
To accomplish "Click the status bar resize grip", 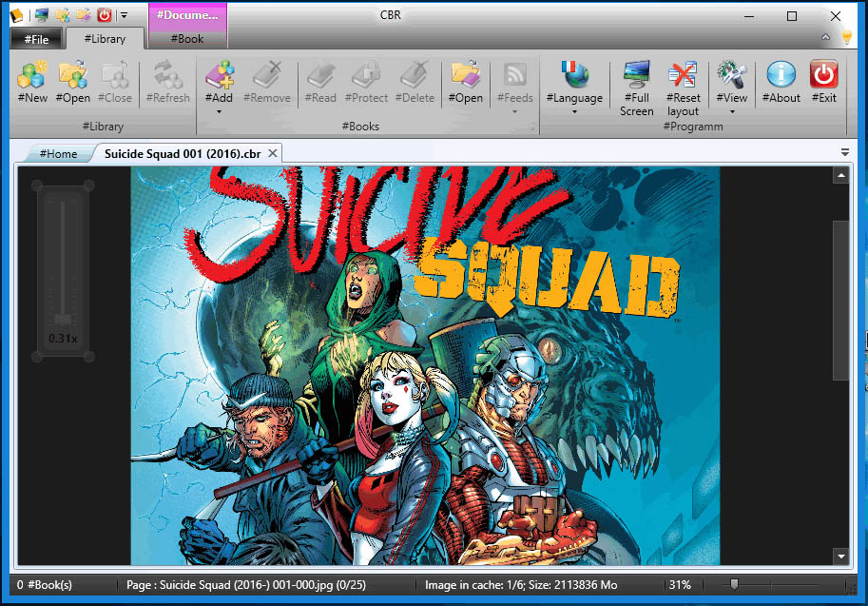I will click(x=852, y=590).
